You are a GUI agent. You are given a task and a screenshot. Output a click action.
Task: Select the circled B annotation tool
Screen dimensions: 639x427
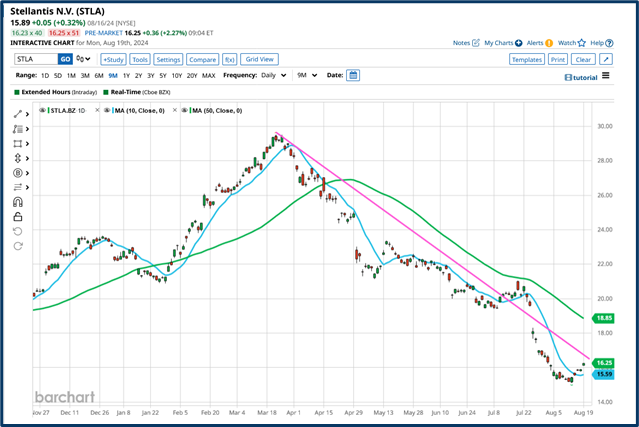click(18, 173)
